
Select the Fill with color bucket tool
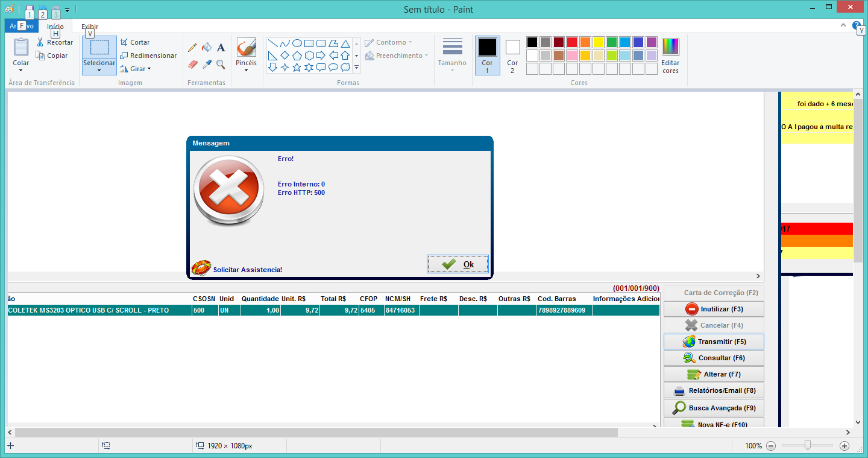coord(207,47)
